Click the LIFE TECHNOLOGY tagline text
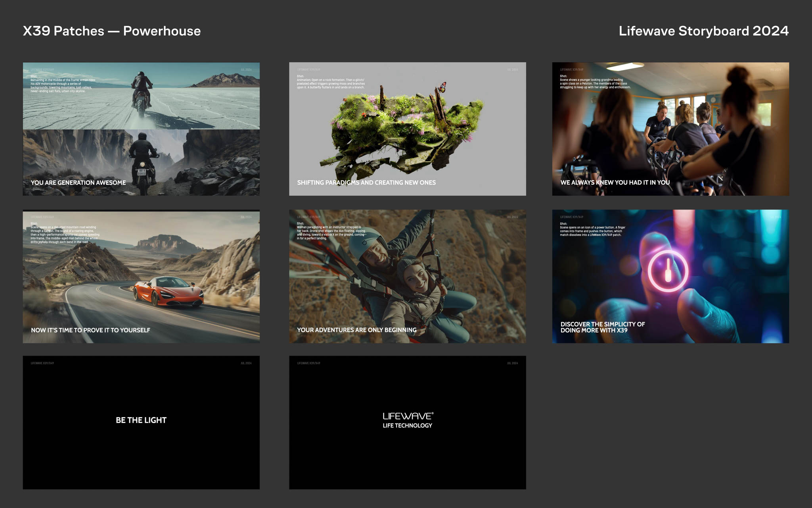The height and width of the screenshot is (508, 812). click(x=407, y=425)
